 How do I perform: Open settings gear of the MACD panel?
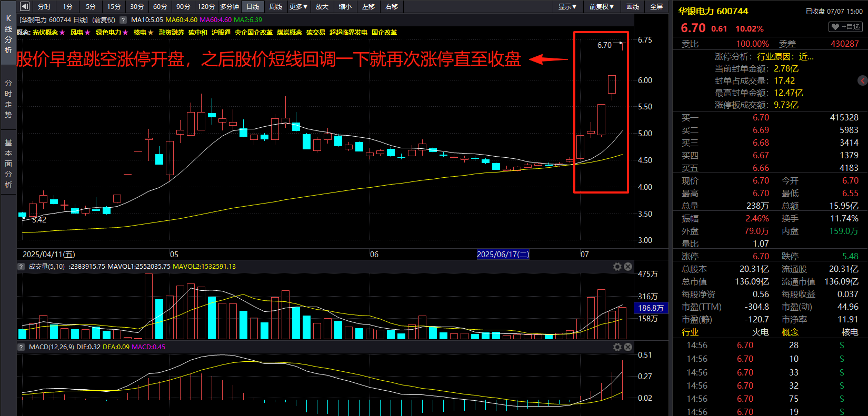click(617, 347)
